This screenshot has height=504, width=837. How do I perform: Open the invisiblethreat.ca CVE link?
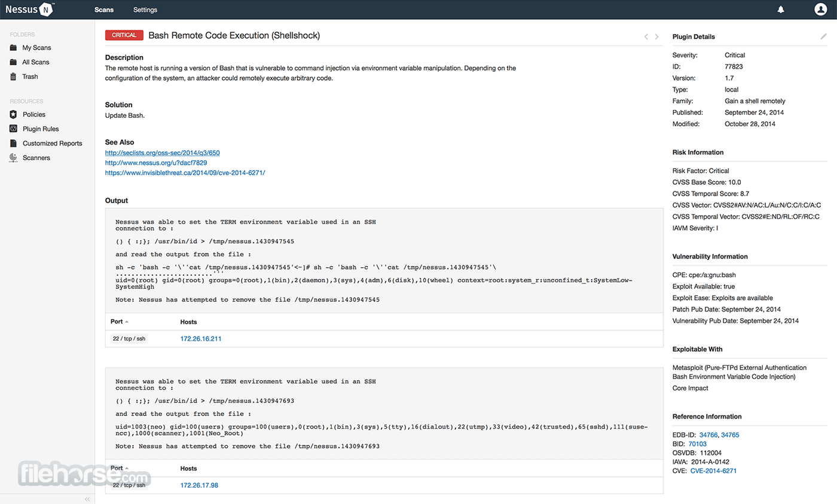pos(185,173)
